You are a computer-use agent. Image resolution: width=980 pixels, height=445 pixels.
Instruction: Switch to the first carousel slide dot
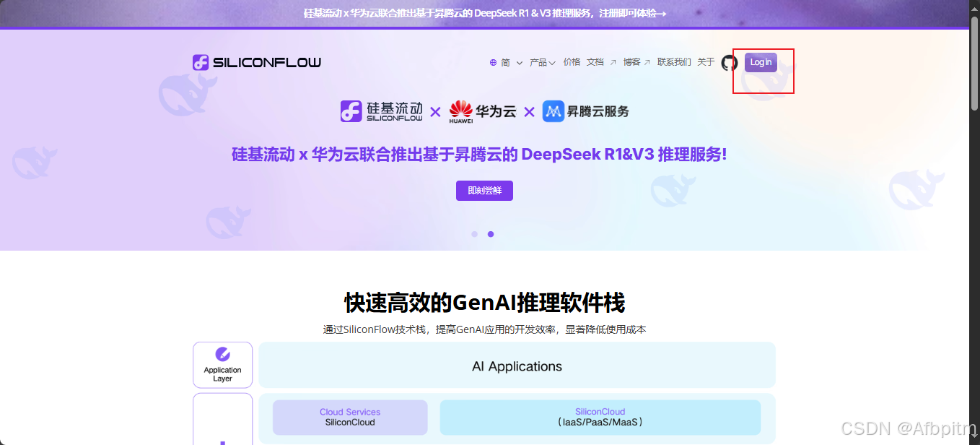pos(474,234)
